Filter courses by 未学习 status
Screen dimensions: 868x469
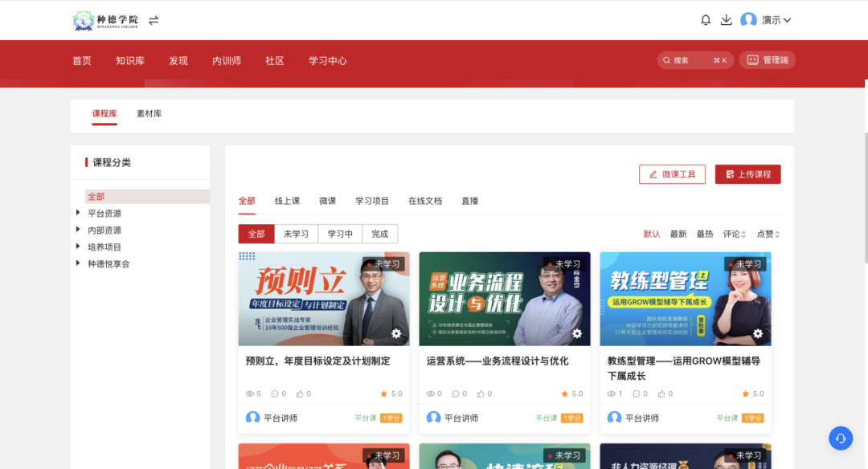pos(296,234)
